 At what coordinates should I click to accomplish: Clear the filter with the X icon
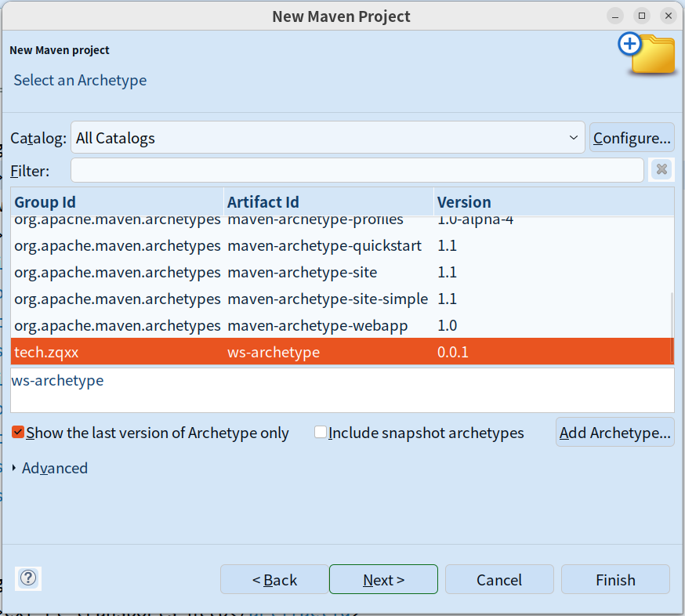[x=661, y=170]
